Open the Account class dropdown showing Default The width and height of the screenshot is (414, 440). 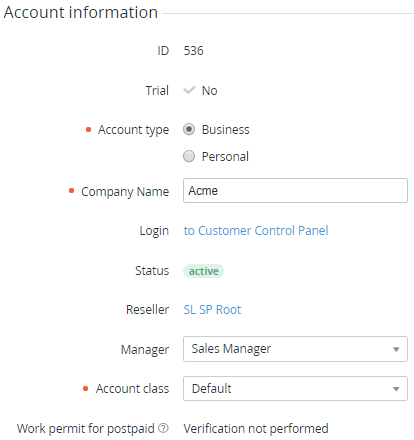coord(295,389)
